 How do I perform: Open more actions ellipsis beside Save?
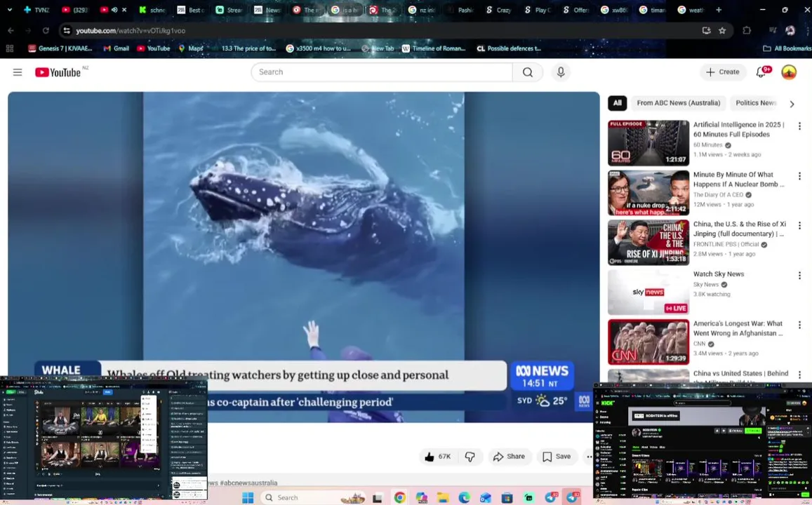tap(590, 457)
